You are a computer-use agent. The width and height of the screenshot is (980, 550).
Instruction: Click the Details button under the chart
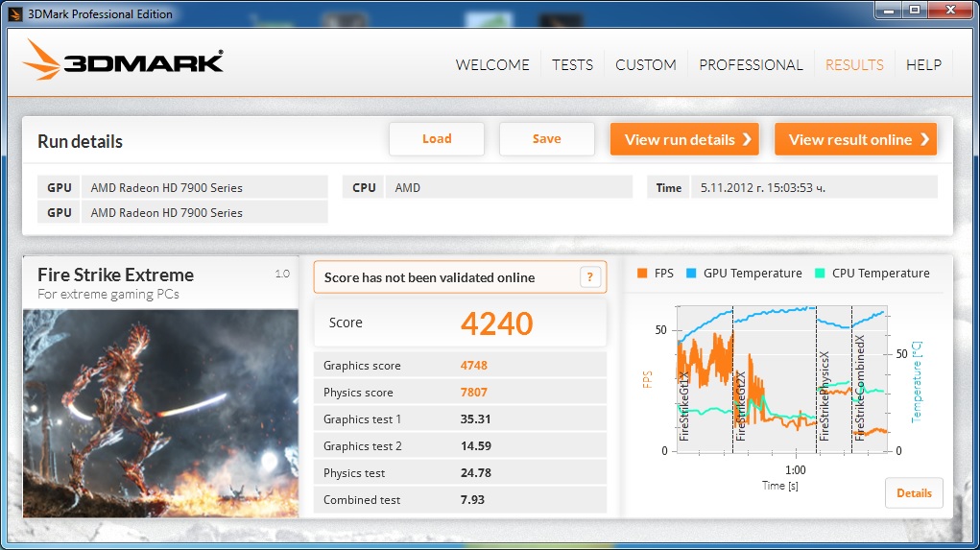(914, 493)
